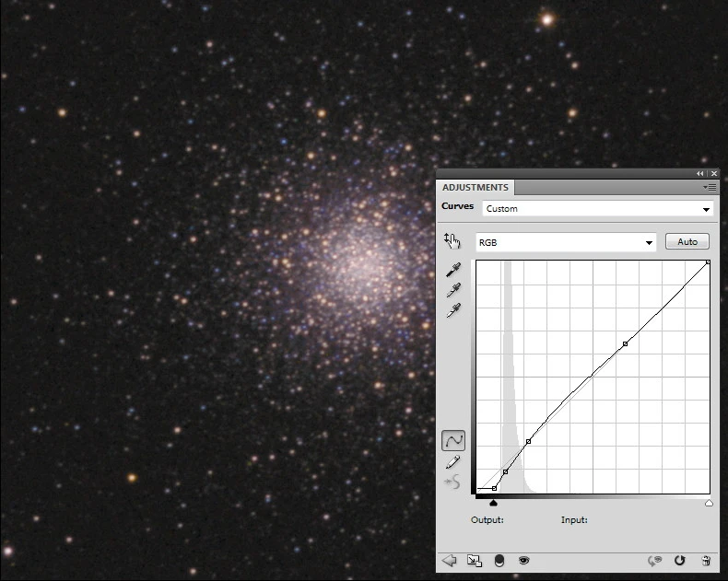Select the draw-curve pencil tool
Image resolution: width=728 pixels, height=581 pixels.
coord(452,461)
